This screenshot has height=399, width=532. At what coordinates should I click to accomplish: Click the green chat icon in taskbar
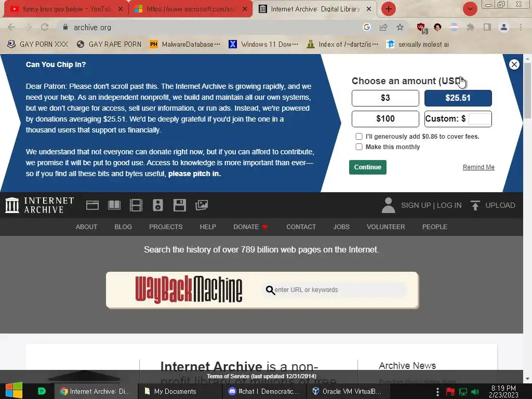click(42, 391)
